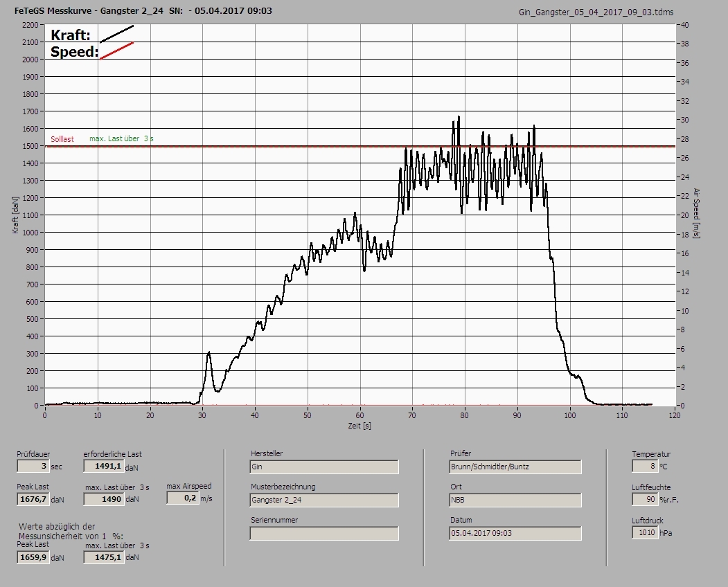Screen dimensions: 728x587
Task: Click the Speed: legend label
Action: [x=74, y=51]
